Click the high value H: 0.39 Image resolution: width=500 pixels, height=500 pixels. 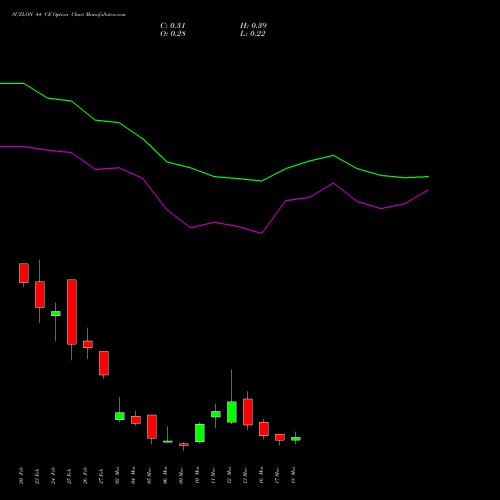253,26
